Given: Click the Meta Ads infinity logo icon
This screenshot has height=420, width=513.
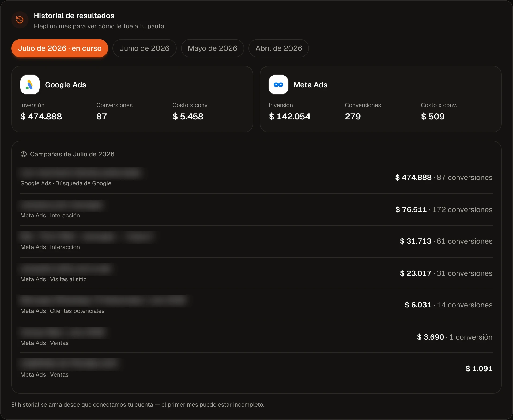Looking at the screenshot, I should (x=278, y=85).
